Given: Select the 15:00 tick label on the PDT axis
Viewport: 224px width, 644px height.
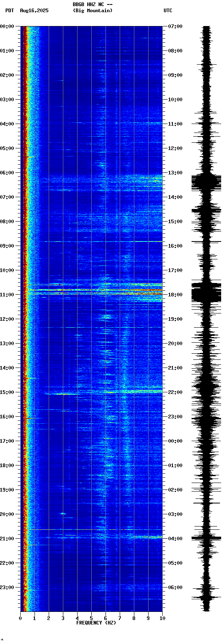Looking at the screenshot, I should pos(7,392).
